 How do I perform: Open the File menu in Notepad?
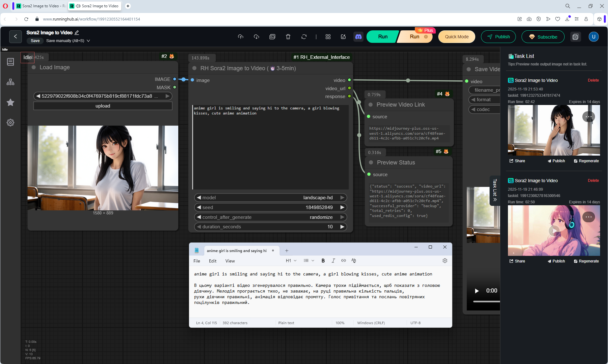pyautogui.click(x=197, y=261)
